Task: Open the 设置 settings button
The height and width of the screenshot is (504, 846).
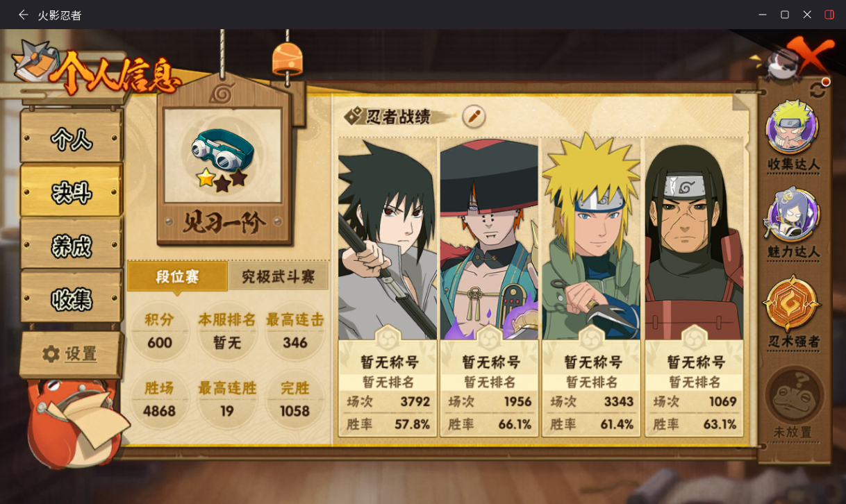Action: click(71, 354)
